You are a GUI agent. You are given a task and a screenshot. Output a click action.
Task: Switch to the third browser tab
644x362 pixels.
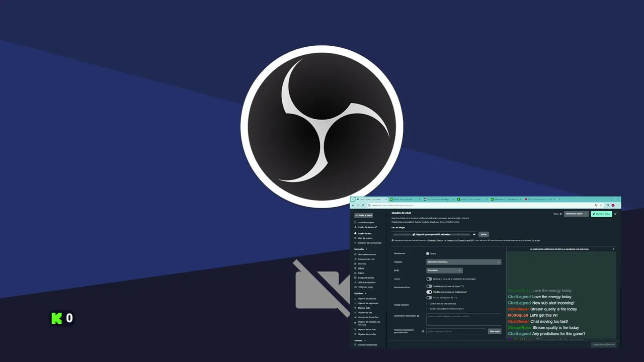pyautogui.click(x=439, y=200)
